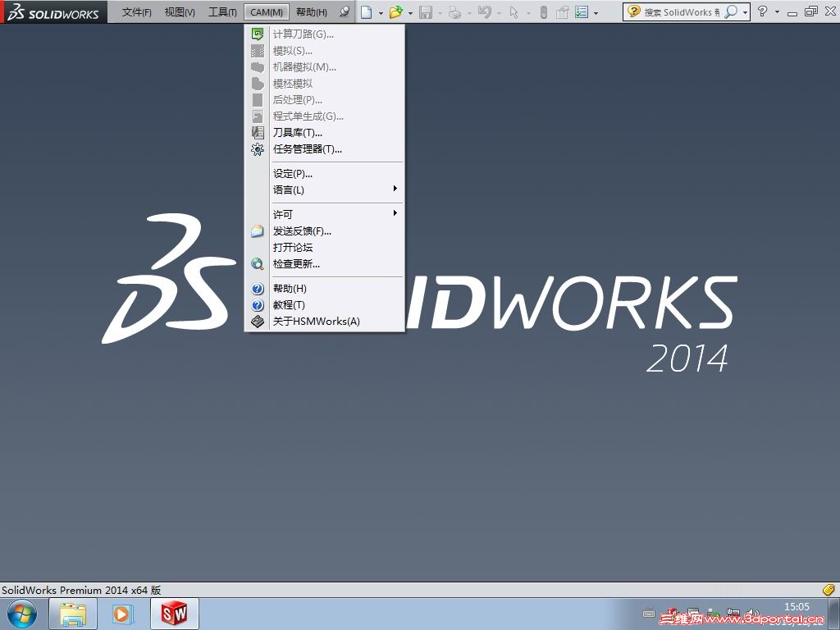Click the Tool Library (刀具库) icon
The height and width of the screenshot is (630, 840).
tap(258, 132)
